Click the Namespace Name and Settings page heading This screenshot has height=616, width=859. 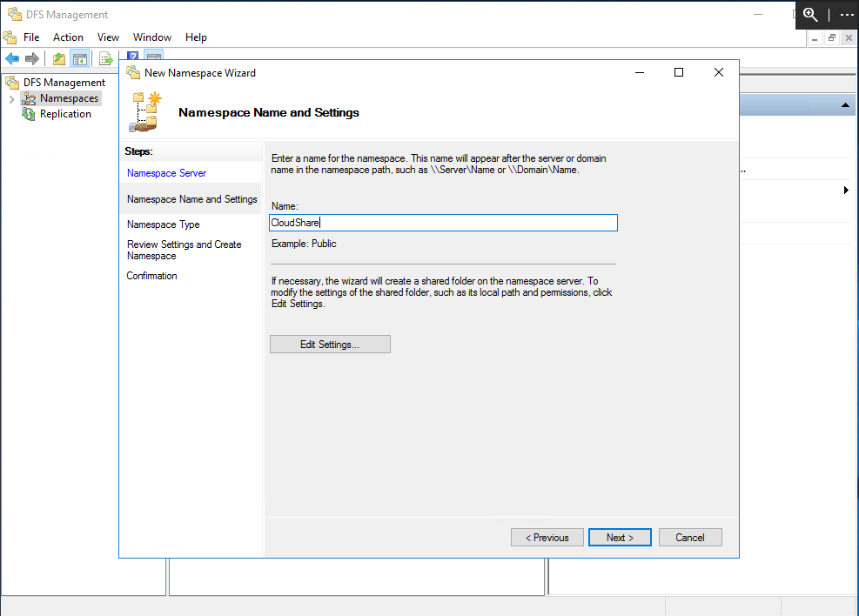point(268,112)
